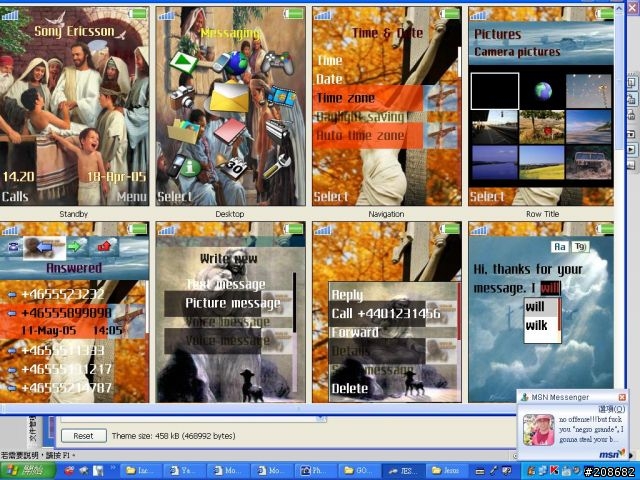Open the MSN Messenger message text

tap(591, 429)
